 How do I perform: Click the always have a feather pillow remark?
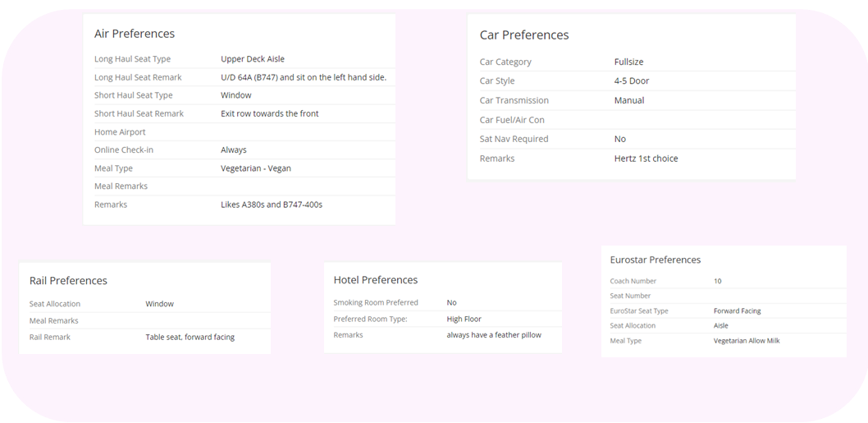494,335
